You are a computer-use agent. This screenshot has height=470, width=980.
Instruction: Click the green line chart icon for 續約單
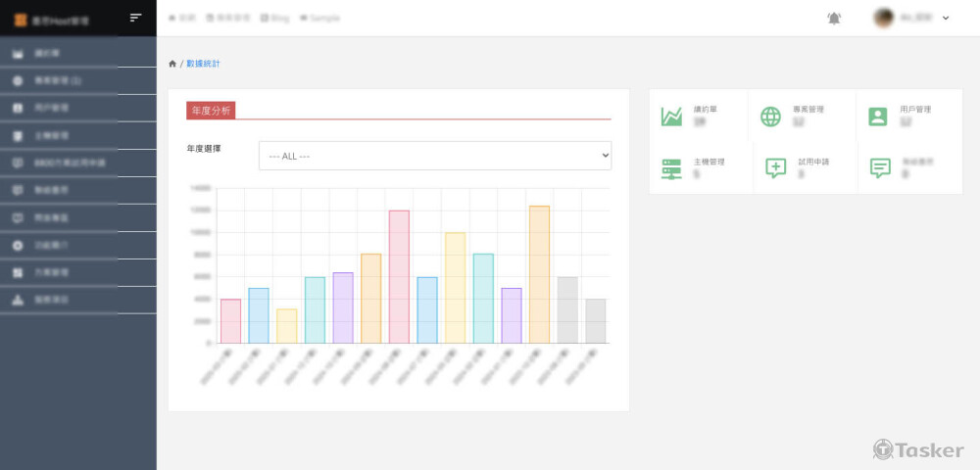tap(671, 117)
